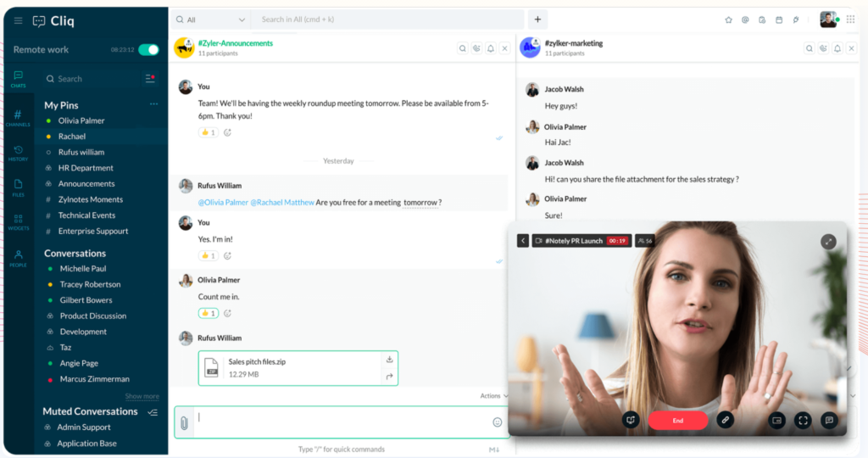Screen dimensions: 868x458
Task: Open the calendar icon in top bar
Action: pos(779,20)
